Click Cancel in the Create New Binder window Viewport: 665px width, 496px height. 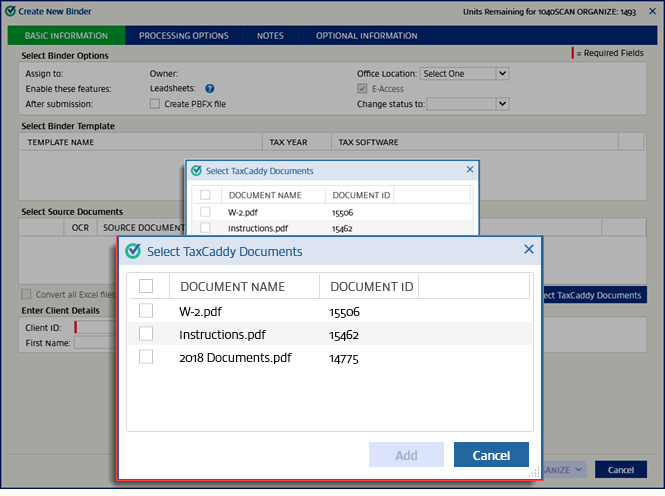click(x=620, y=470)
